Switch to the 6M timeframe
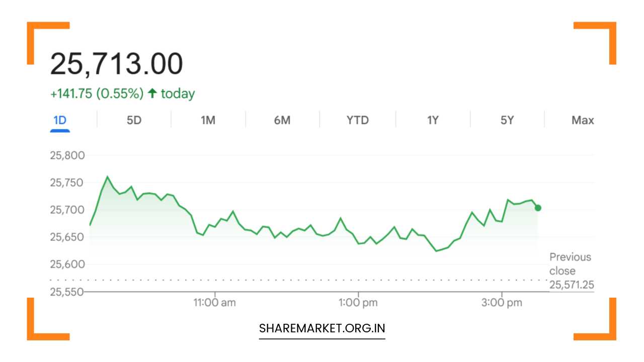The height and width of the screenshot is (362, 644). click(x=282, y=120)
